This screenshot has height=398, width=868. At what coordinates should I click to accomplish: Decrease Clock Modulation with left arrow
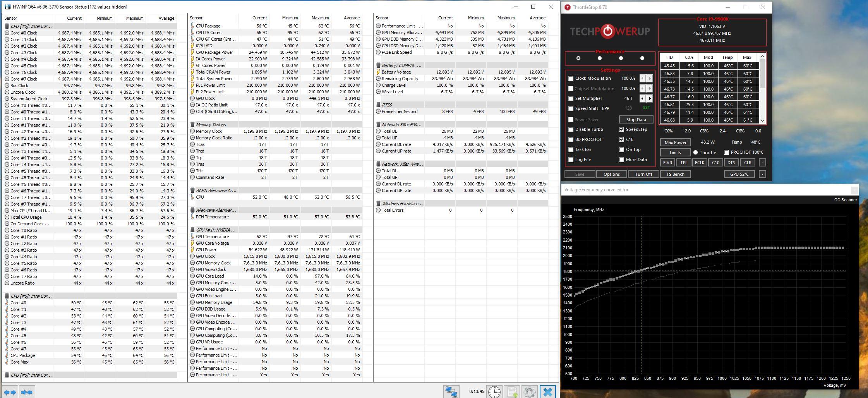642,78
